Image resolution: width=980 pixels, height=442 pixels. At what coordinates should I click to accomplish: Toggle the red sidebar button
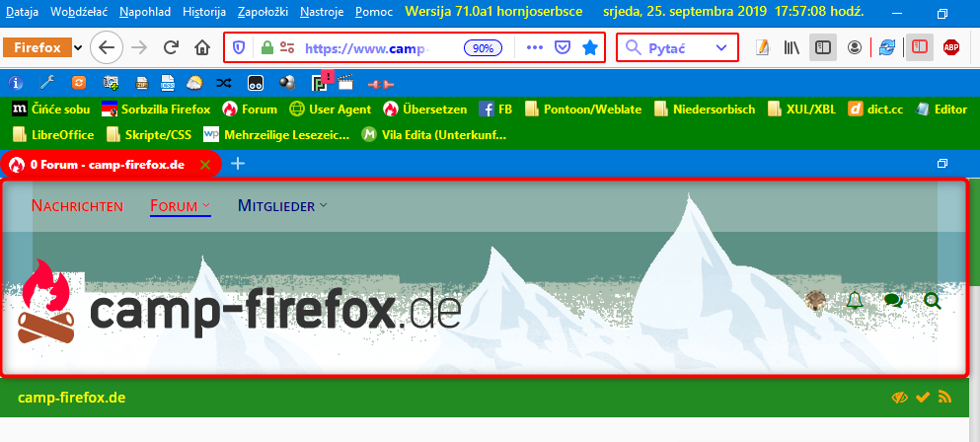[919, 47]
